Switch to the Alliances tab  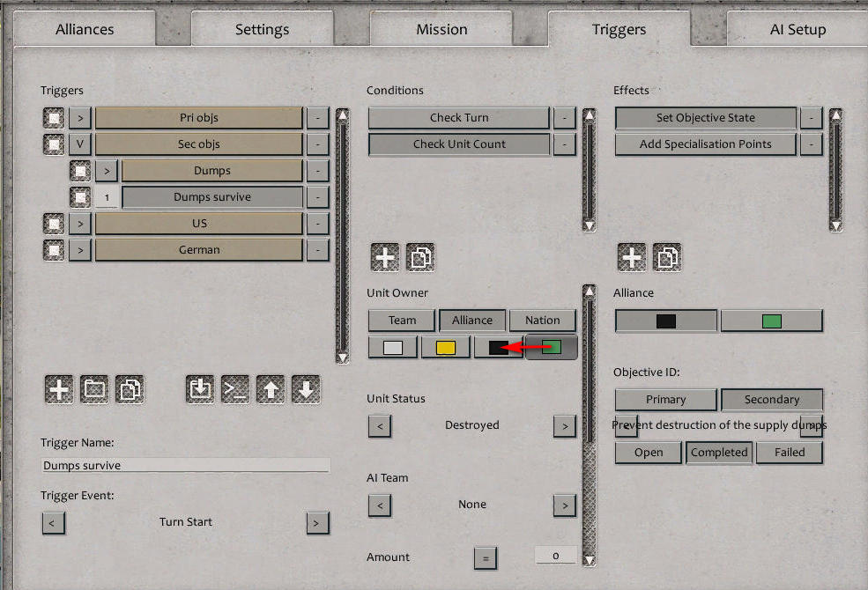[x=85, y=29]
